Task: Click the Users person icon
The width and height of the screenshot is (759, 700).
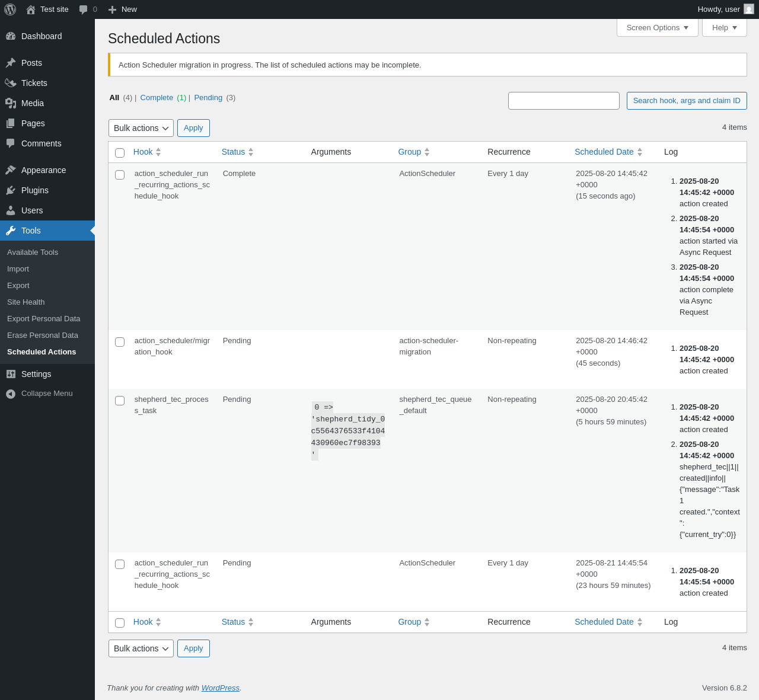Action: coord(11,210)
